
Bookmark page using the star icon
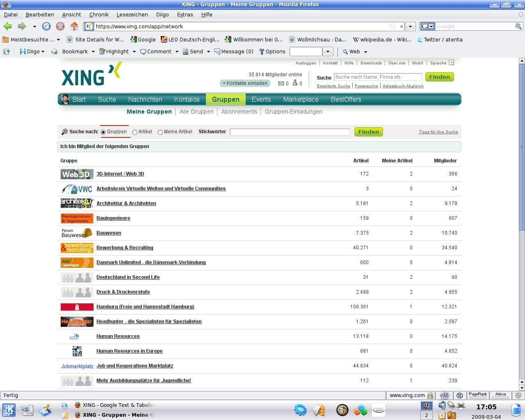pos(393,26)
